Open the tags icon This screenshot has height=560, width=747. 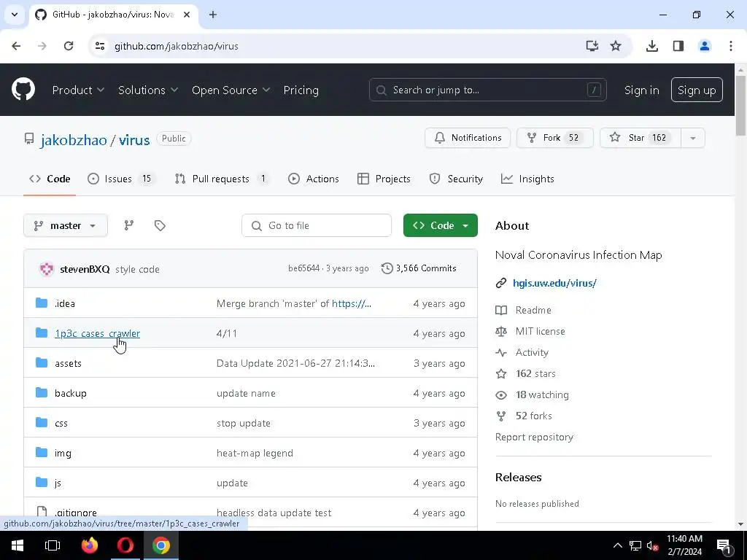(x=160, y=226)
